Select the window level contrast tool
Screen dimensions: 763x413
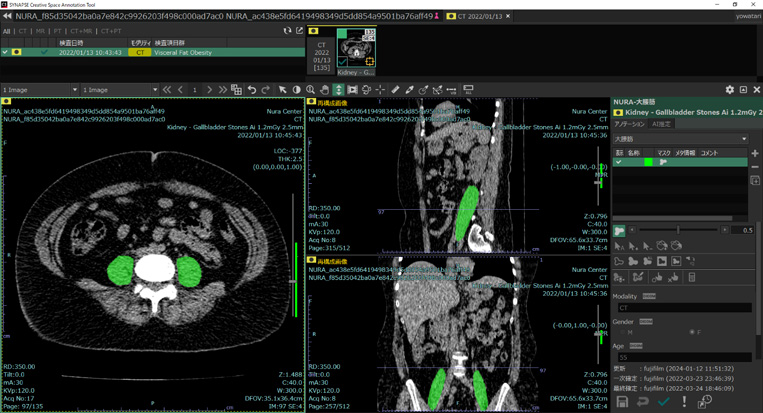(x=296, y=90)
